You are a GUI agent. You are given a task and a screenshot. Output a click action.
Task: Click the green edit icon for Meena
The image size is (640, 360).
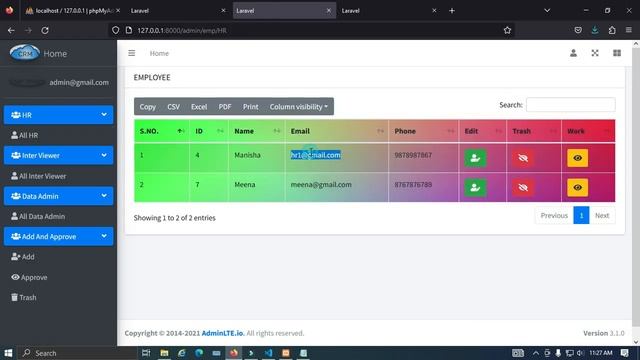[x=475, y=187]
